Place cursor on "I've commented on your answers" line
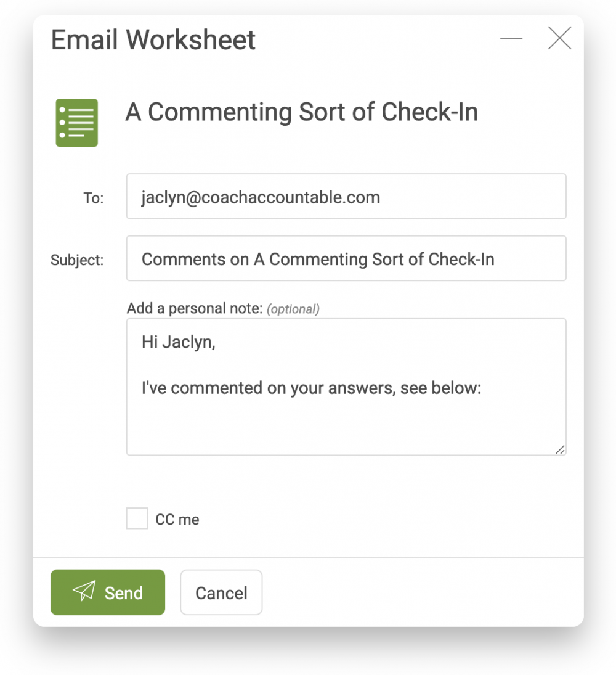Image resolution: width=616 pixels, height=675 pixels. (x=312, y=388)
